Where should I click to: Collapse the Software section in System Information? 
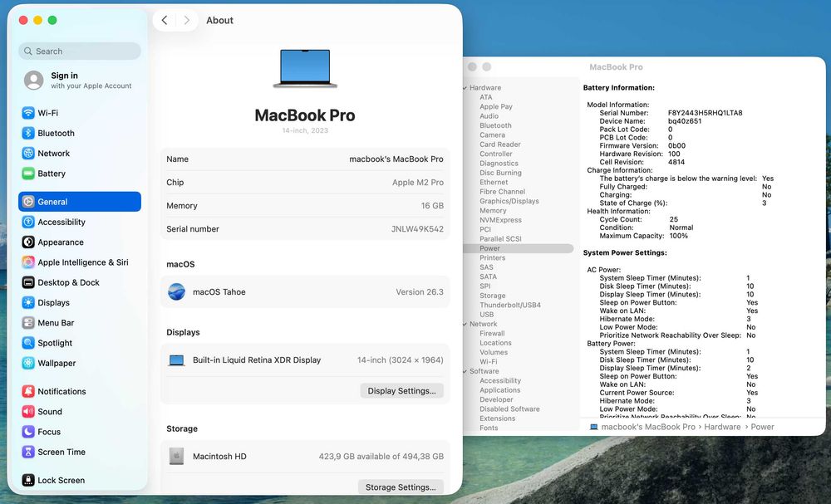click(465, 371)
